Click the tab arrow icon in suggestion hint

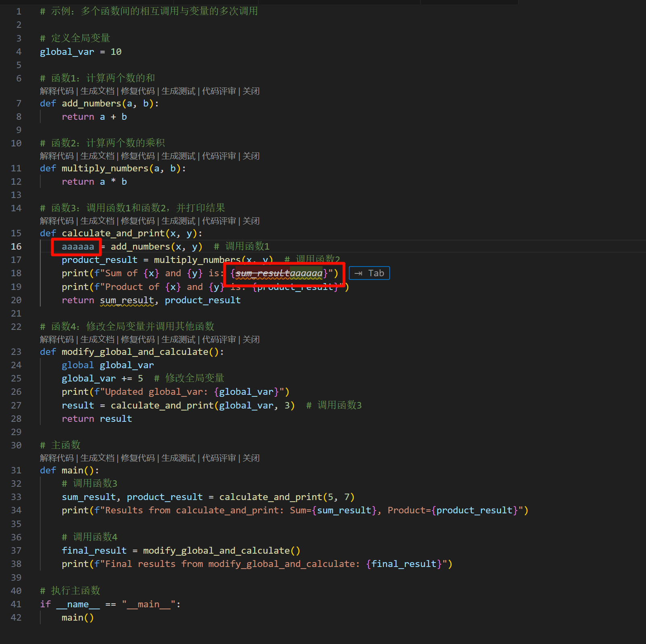coord(358,273)
